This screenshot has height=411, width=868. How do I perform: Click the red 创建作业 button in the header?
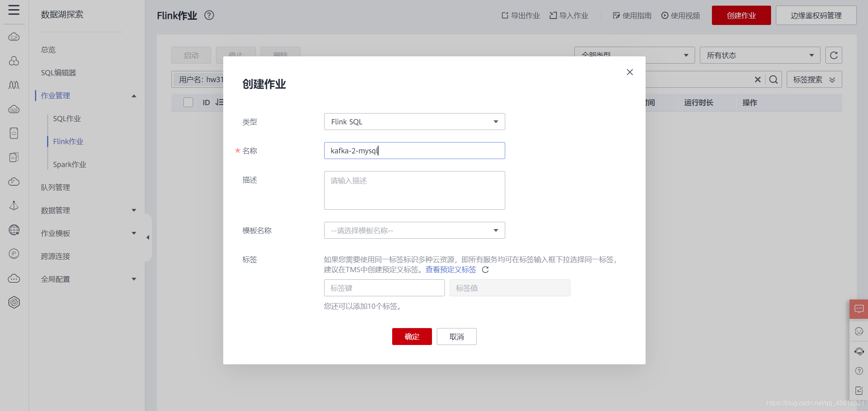point(741,15)
